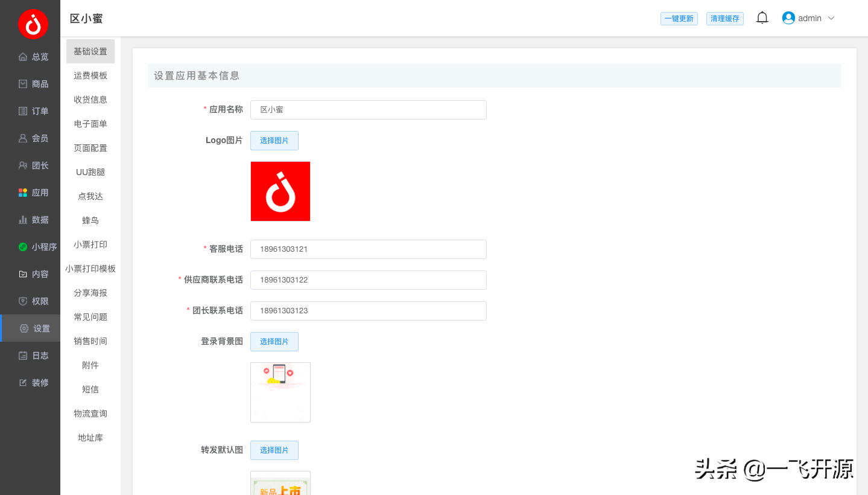Click the 设置 gear icon

pos(24,328)
